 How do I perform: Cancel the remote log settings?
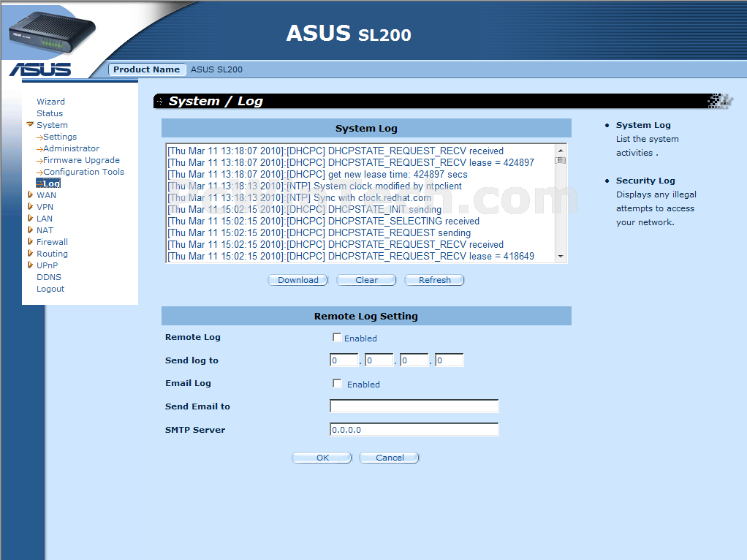pos(390,458)
